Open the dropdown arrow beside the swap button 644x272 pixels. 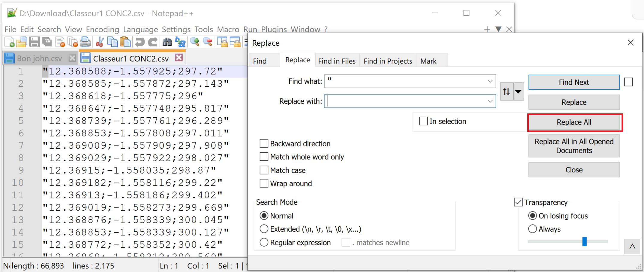[x=519, y=91]
